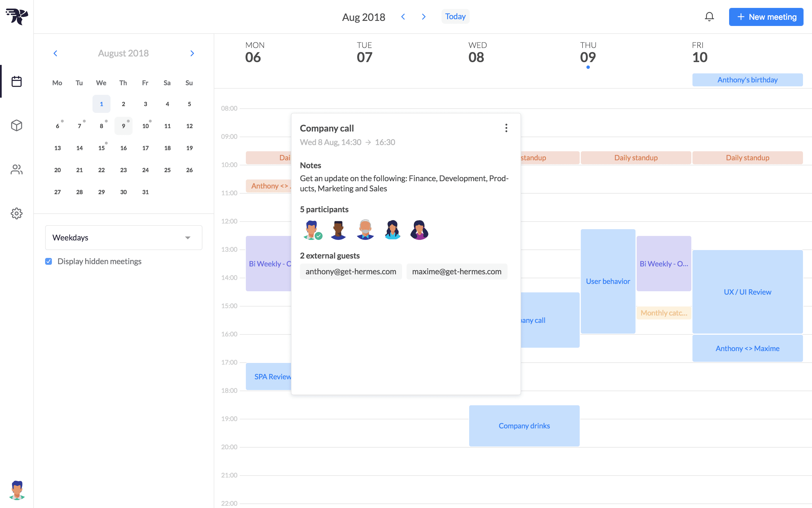Click the Company call popup title
Image resolution: width=812 pixels, height=508 pixels.
click(326, 128)
